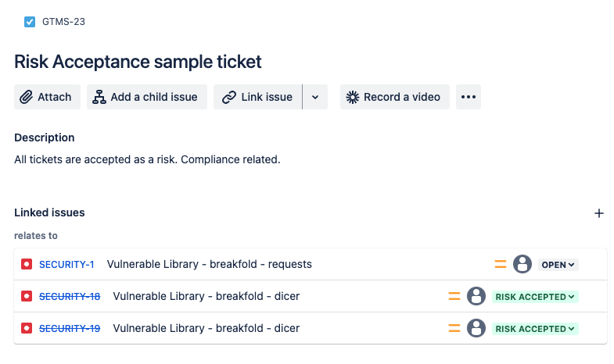Open the GTMS-23 issue key link
The height and width of the screenshot is (364, 614).
click(63, 22)
